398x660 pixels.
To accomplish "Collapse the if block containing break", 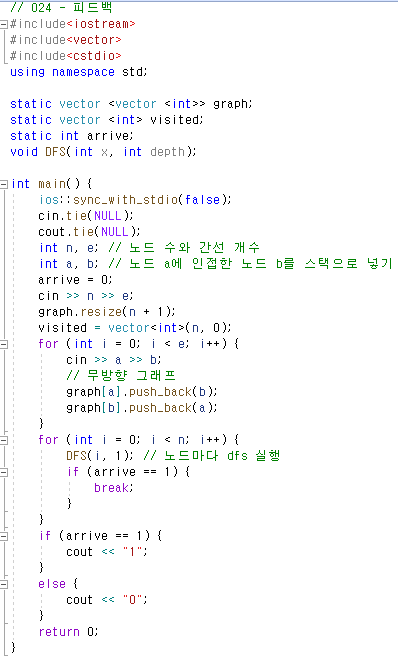I will (x=4, y=472).
